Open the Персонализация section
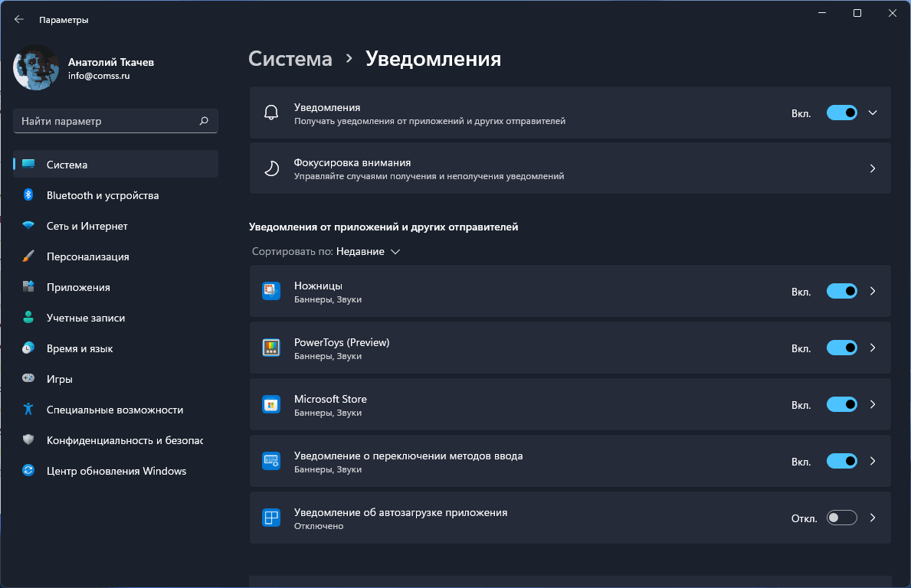Screen dimensions: 911x588 [87, 256]
